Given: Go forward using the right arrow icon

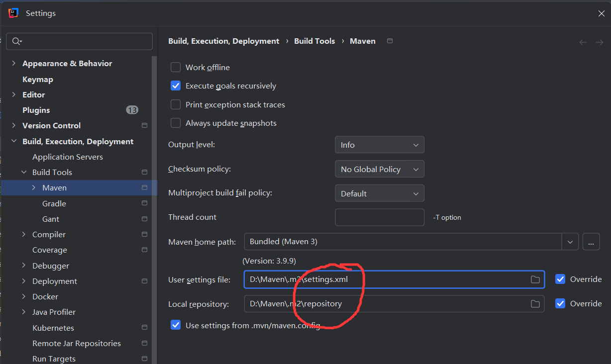Looking at the screenshot, I should [x=600, y=42].
